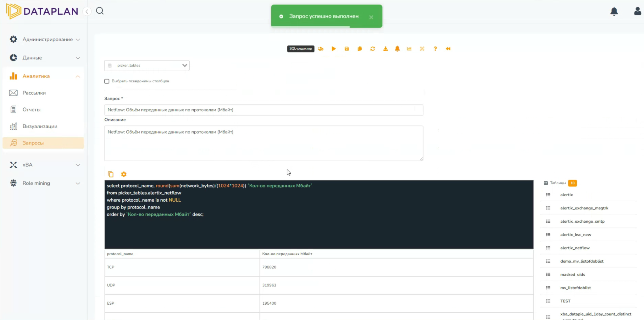Select the alertix_netflow table
644x320 pixels.
click(575, 248)
